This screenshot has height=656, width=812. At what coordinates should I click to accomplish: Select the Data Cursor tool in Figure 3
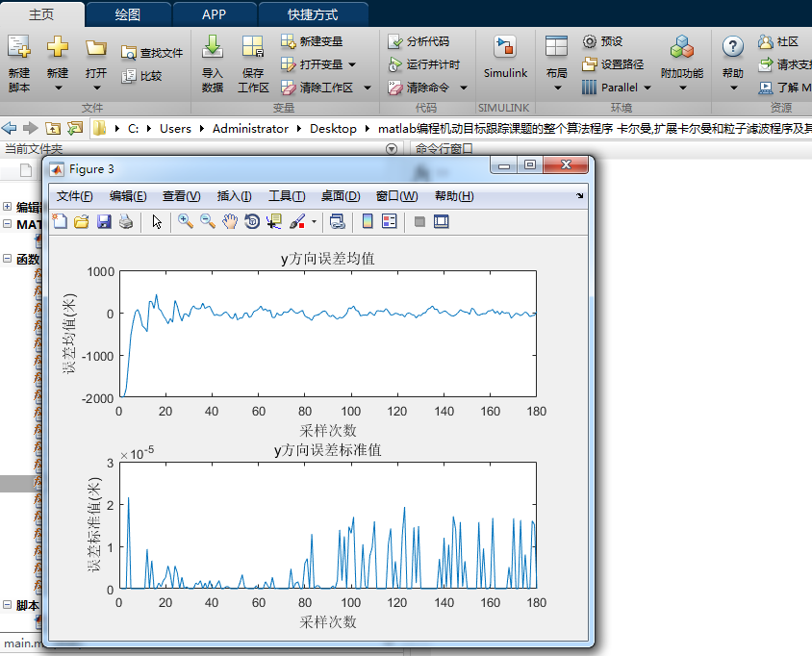(x=274, y=221)
